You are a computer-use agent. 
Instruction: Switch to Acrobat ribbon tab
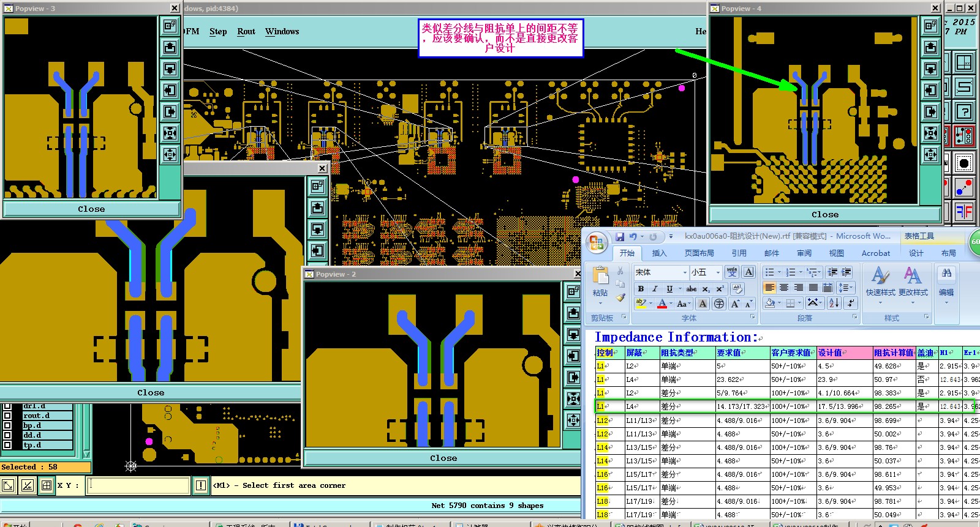876,253
